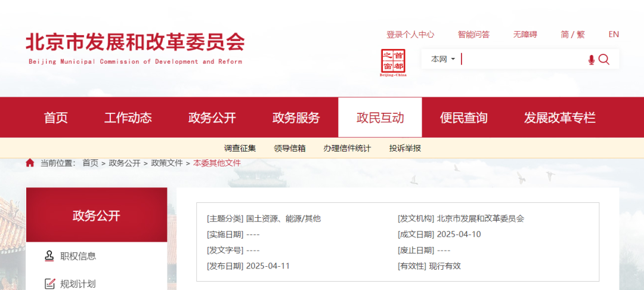Viewport: 644px width, 290px height.
Task: Open 便民查询 navigation item
Action: [x=464, y=118]
